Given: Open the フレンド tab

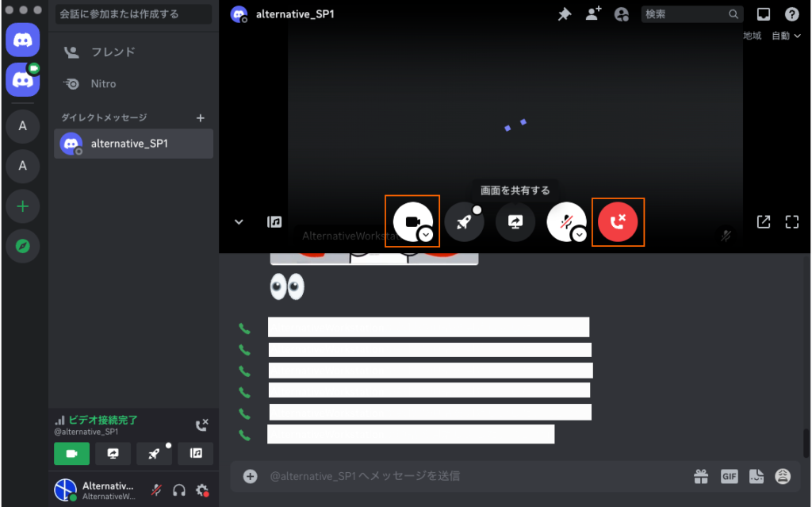Looking at the screenshot, I should pos(113,52).
